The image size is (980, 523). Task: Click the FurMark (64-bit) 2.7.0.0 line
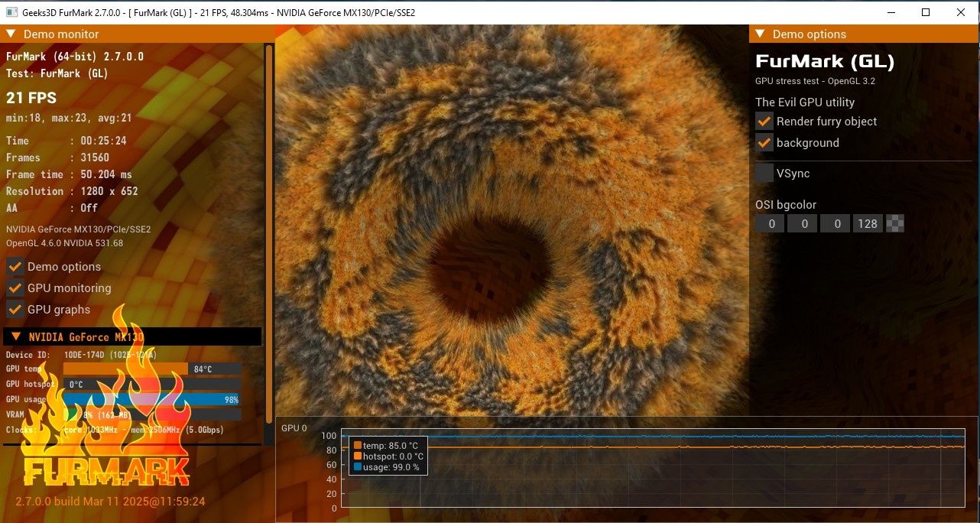coord(75,57)
